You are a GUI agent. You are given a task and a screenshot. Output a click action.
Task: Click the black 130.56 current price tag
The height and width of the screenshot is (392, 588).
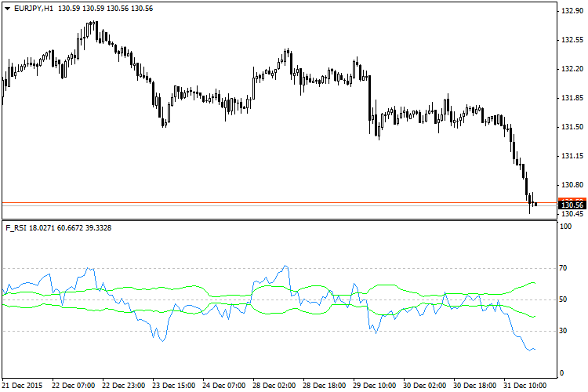[x=570, y=205]
